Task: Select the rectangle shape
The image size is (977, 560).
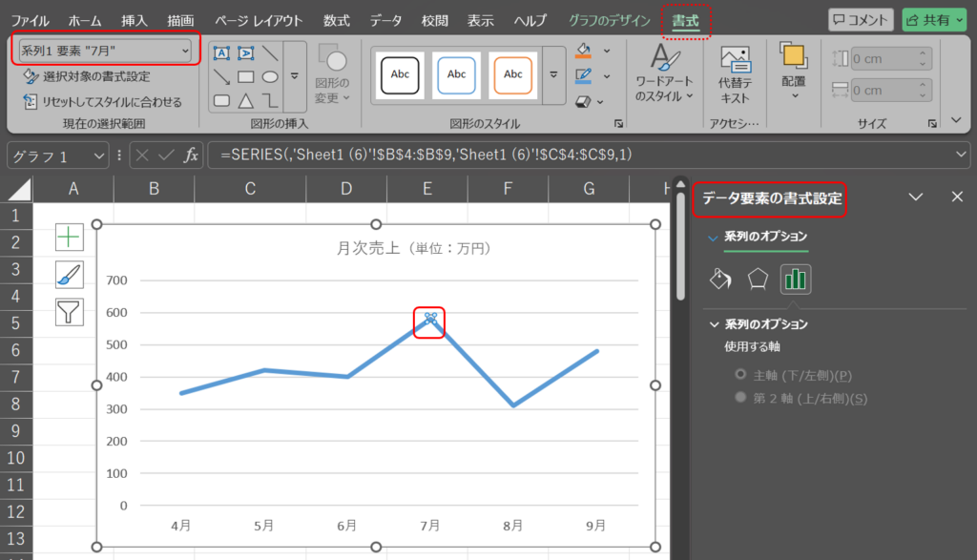Action: click(246, 76)
